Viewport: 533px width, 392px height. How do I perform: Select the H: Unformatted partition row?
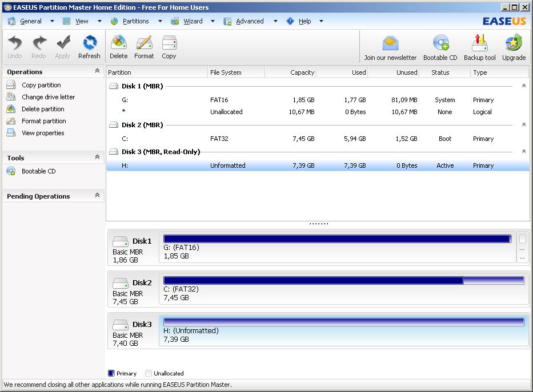318,165
